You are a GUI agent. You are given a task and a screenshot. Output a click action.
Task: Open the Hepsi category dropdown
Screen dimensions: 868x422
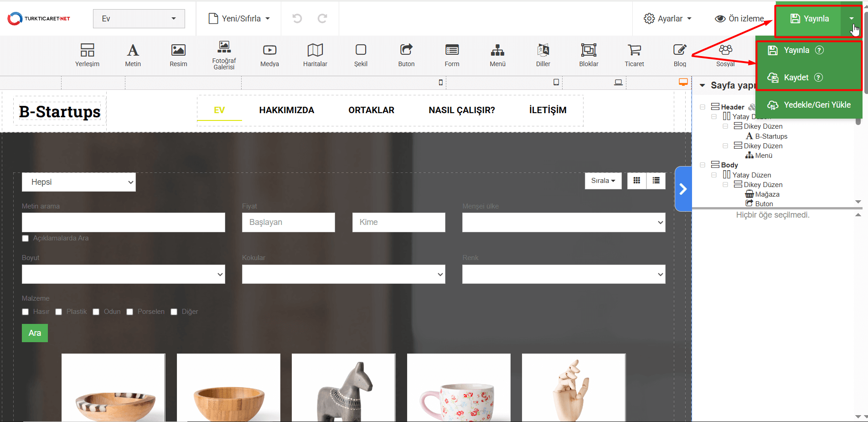pyautogui.click(x=79, y=182)
